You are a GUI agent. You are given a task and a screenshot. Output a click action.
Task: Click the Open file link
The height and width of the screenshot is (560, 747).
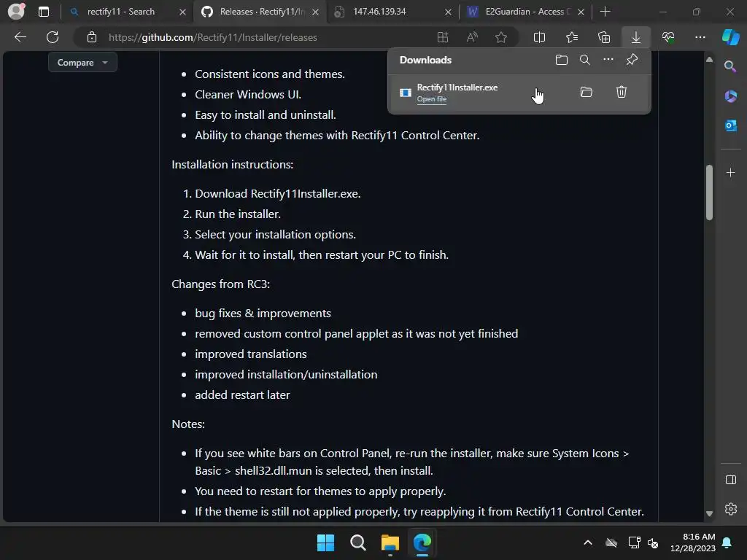(432, 99)
